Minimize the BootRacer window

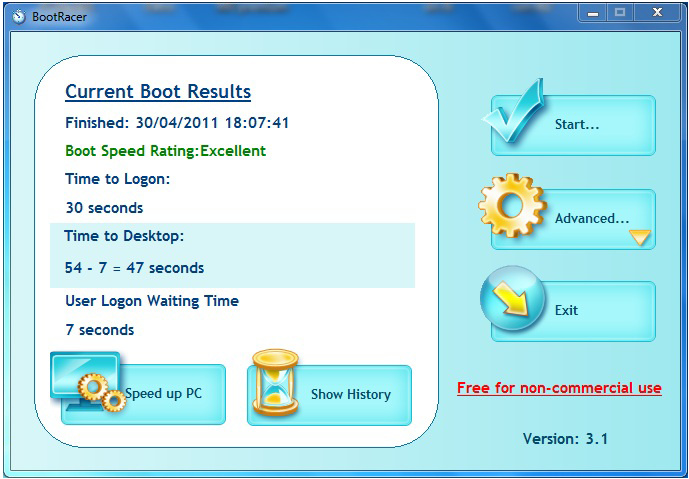593,13
